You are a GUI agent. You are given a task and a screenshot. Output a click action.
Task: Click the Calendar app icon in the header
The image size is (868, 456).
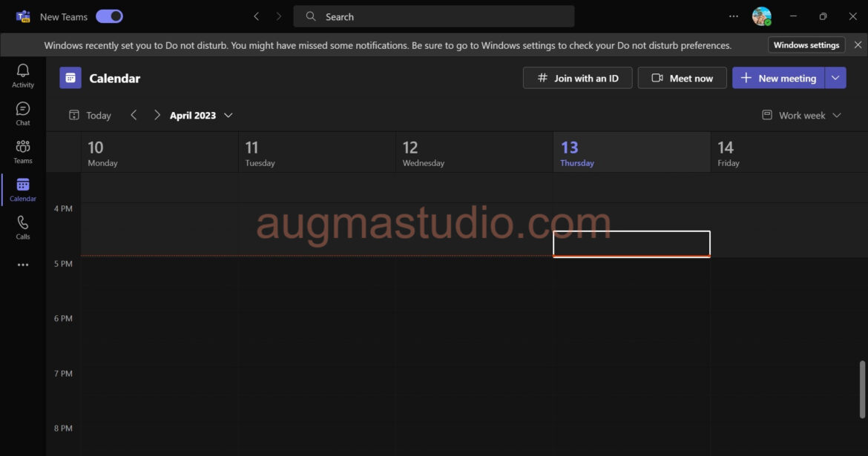coord(70,77)
